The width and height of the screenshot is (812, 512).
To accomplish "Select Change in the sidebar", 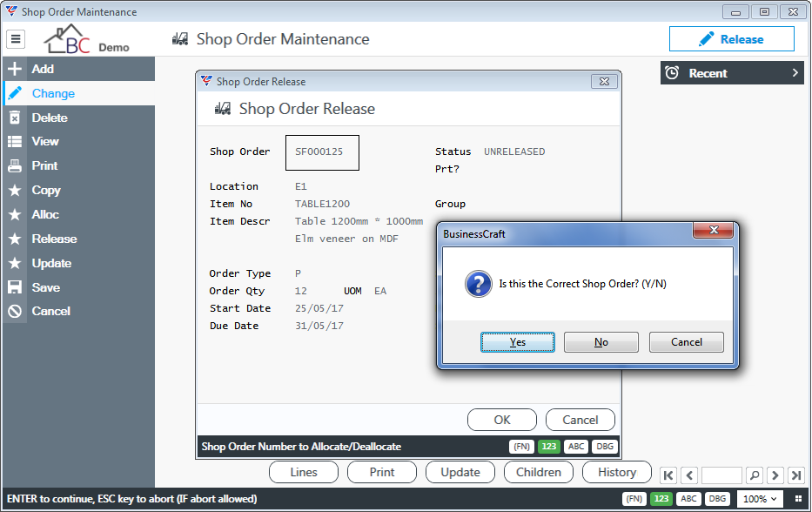I will (x=78, y=93).
